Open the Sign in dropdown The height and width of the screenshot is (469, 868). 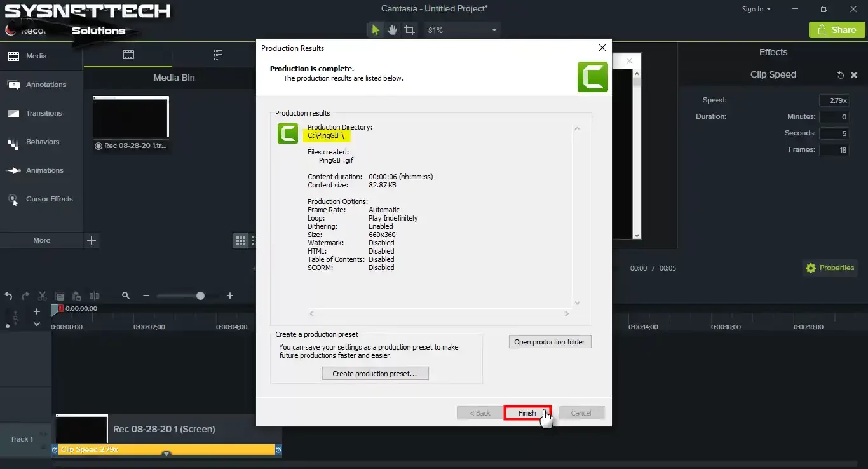click(756, 9)
